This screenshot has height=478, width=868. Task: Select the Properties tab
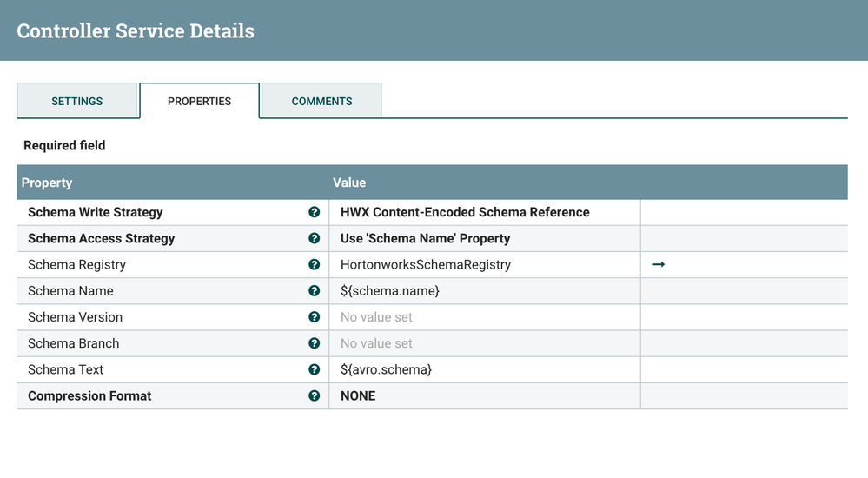(x=199, y=101)
